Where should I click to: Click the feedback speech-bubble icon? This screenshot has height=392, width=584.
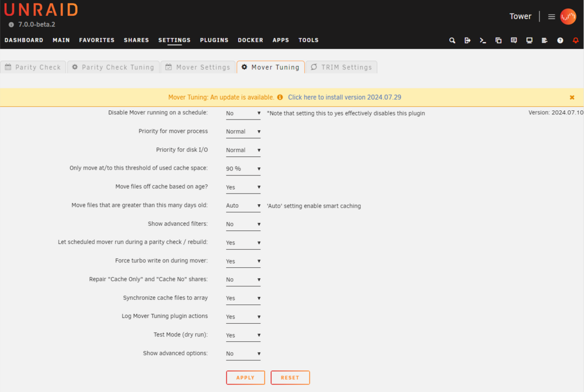(513, 40)
